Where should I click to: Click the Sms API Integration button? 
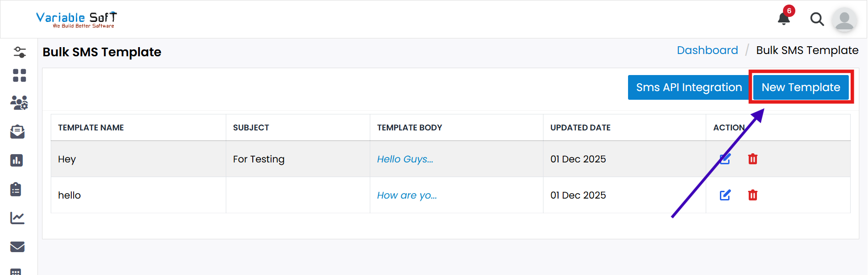pyautogui.click(x=688, y=87)
